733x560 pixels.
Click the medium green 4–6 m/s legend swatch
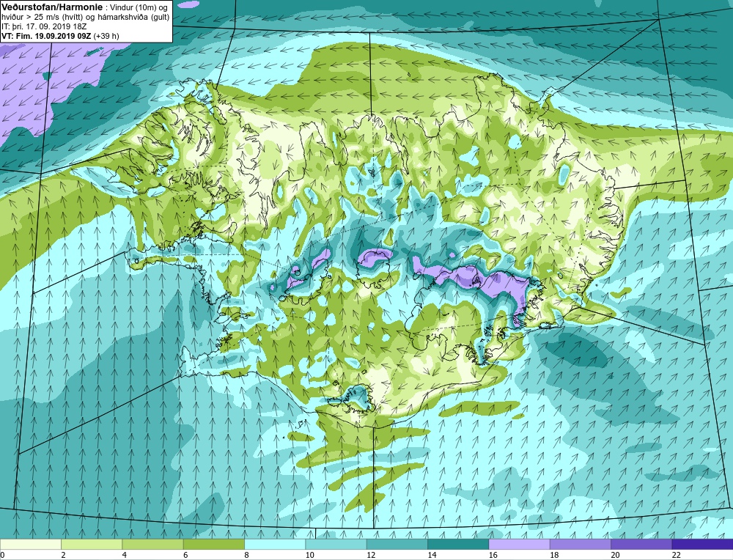click(153, 544)
